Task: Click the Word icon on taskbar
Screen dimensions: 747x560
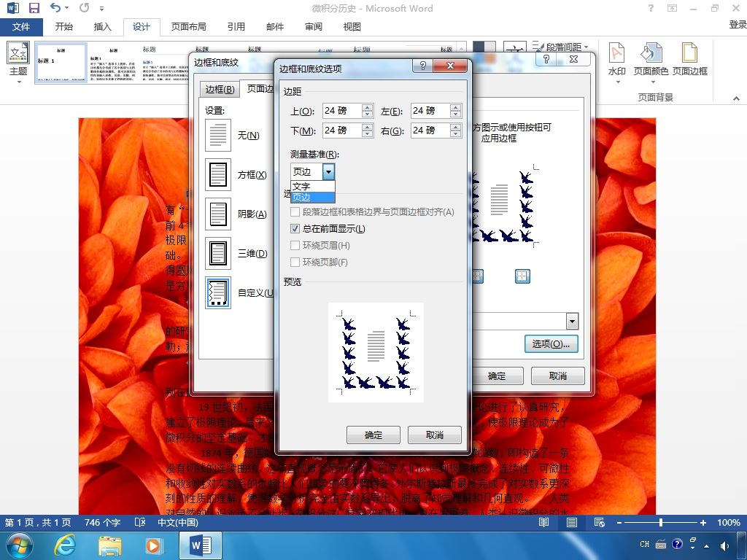Action: point(201,545)
